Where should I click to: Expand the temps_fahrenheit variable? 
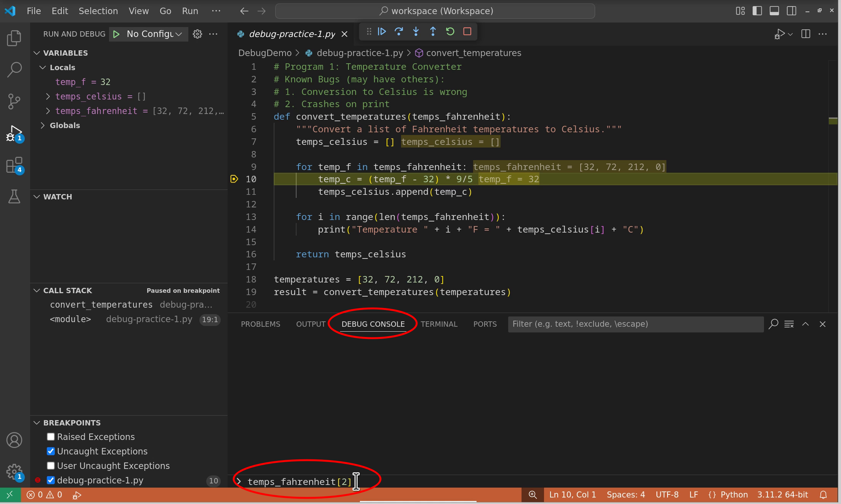tap(48, 111)
